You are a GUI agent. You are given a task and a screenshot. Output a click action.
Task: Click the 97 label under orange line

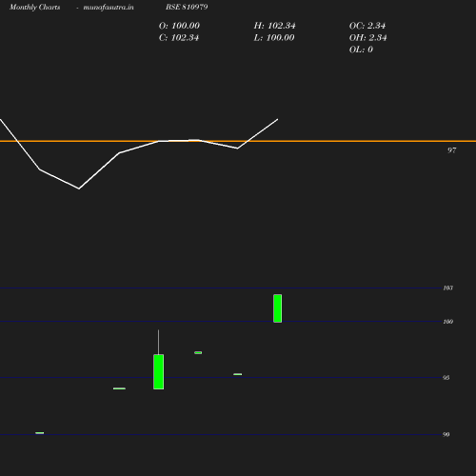click(452, 150)
